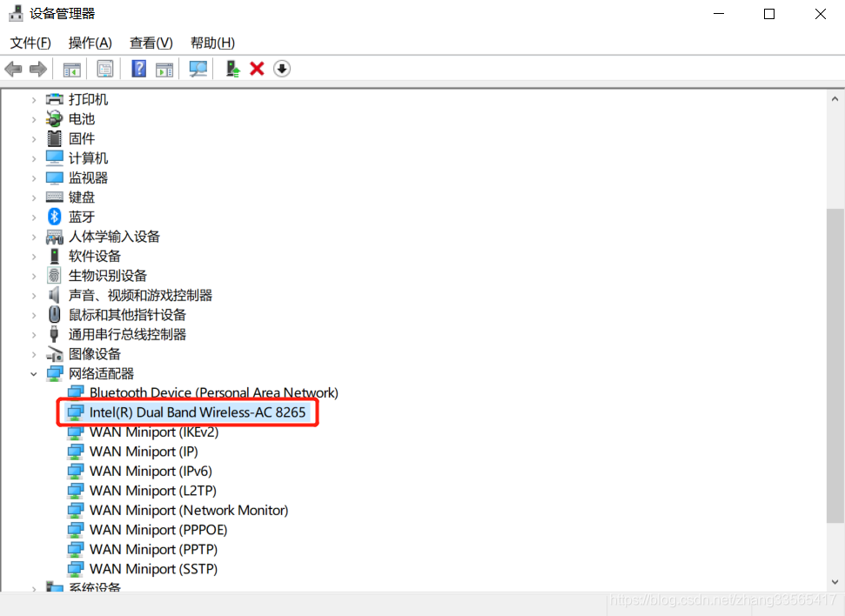Click the Back arrow toolbar icon
The width and height of the screenshot is (845, 616).
point(13,69)
